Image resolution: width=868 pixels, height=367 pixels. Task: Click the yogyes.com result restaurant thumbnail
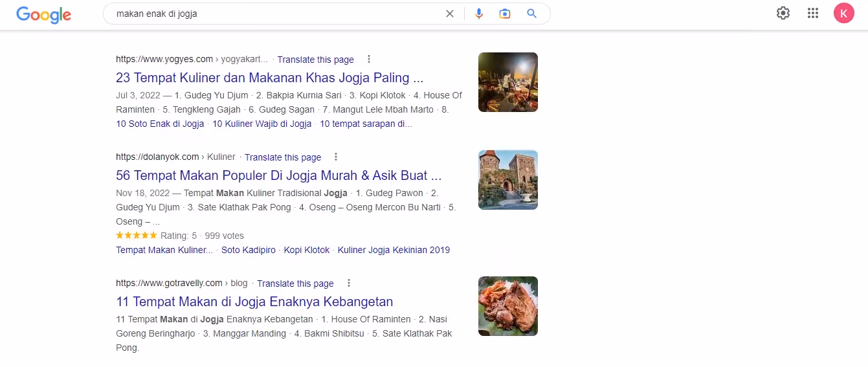click(508, 82)
